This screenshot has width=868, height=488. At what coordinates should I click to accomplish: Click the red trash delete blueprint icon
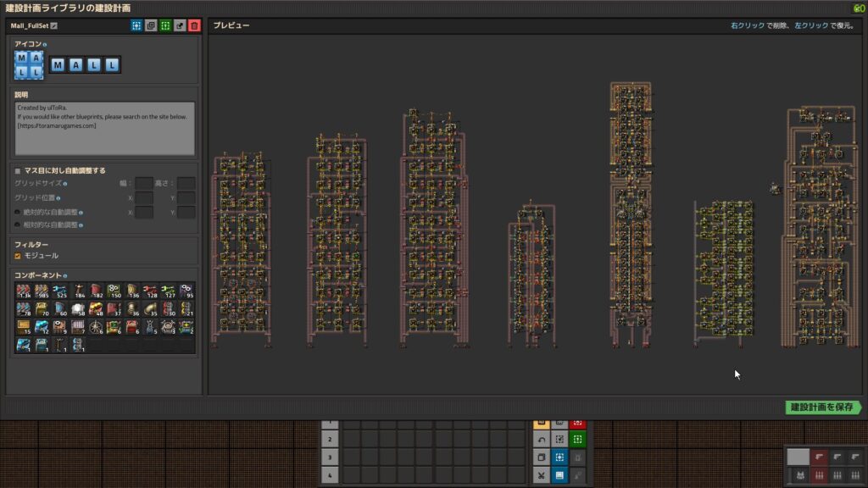194,25
